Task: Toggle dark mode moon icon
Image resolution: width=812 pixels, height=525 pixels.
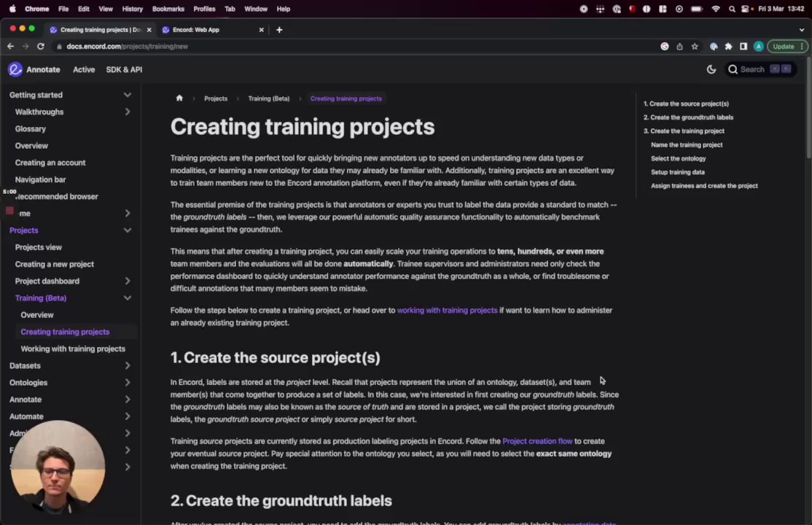Action: (x=711, y=69)
